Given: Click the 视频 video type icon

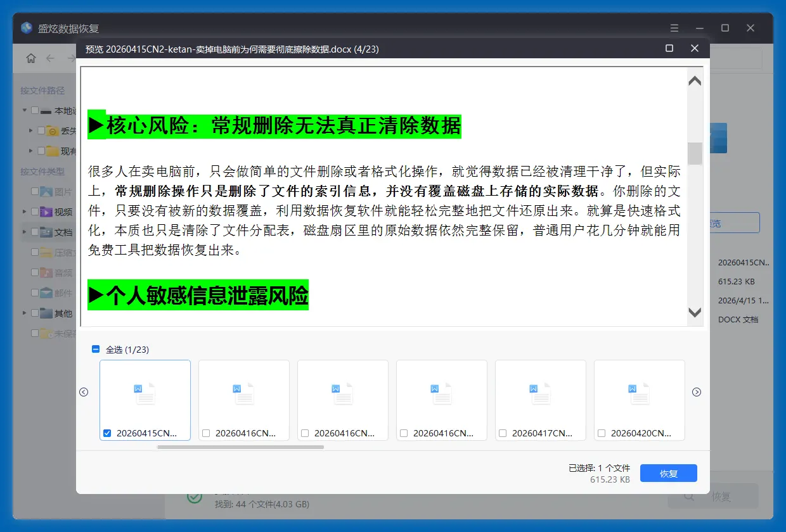Looking at the screenshot, I should 46,212.
